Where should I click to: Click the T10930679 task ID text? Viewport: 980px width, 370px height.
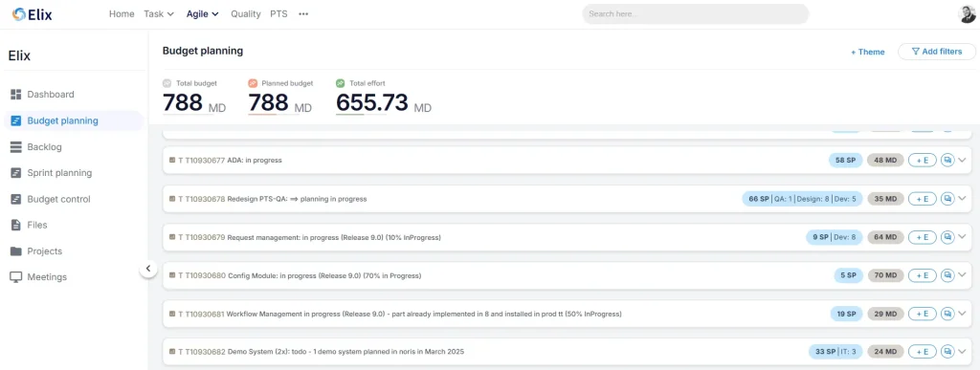[x=205, y=237]
